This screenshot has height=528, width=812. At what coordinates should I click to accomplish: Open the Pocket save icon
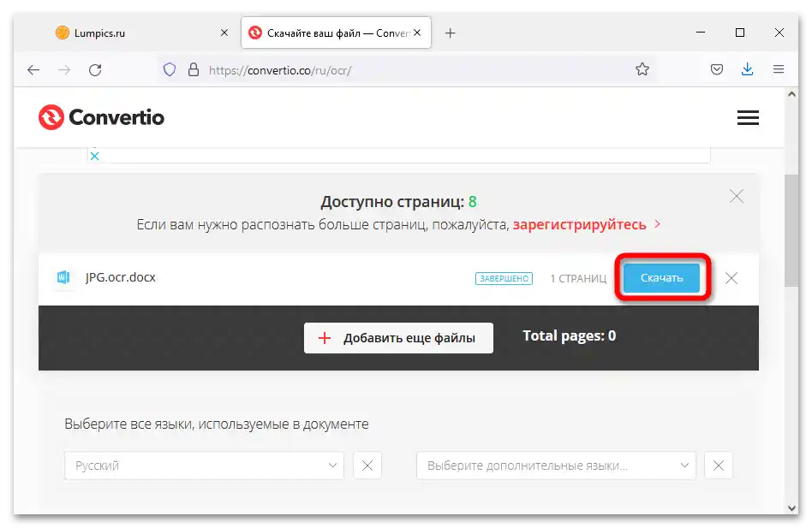click(717, 69)
